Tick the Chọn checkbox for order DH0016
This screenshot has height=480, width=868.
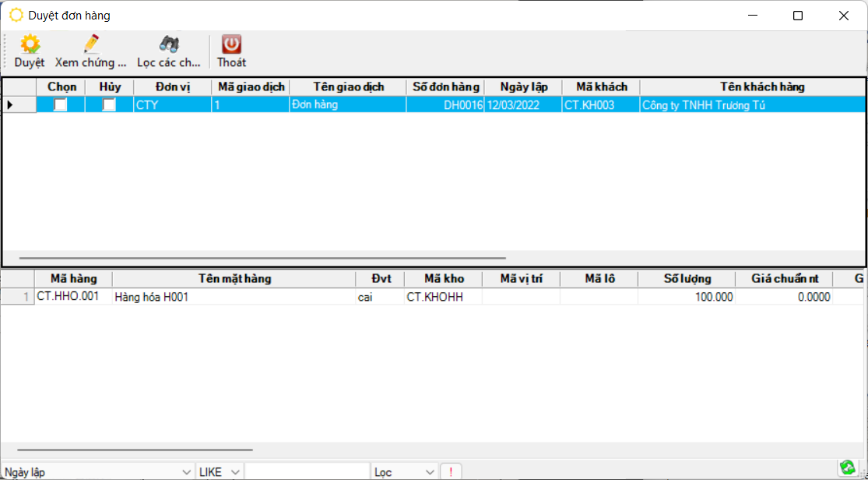[61, 104]
